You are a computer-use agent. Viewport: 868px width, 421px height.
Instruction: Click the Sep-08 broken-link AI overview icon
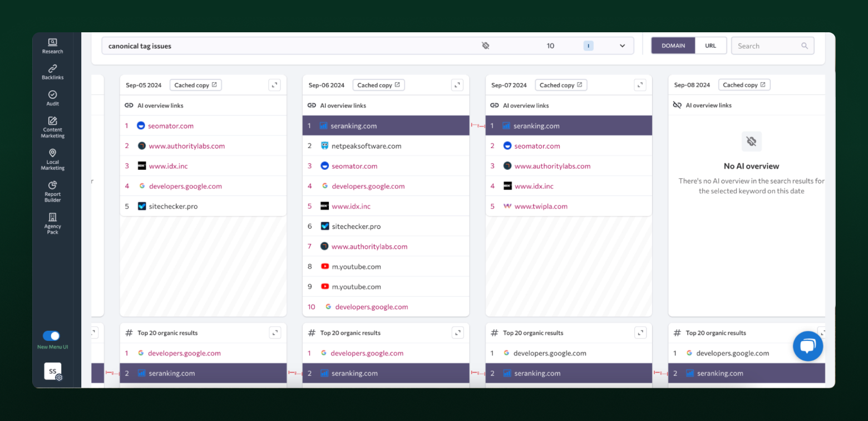677,105
